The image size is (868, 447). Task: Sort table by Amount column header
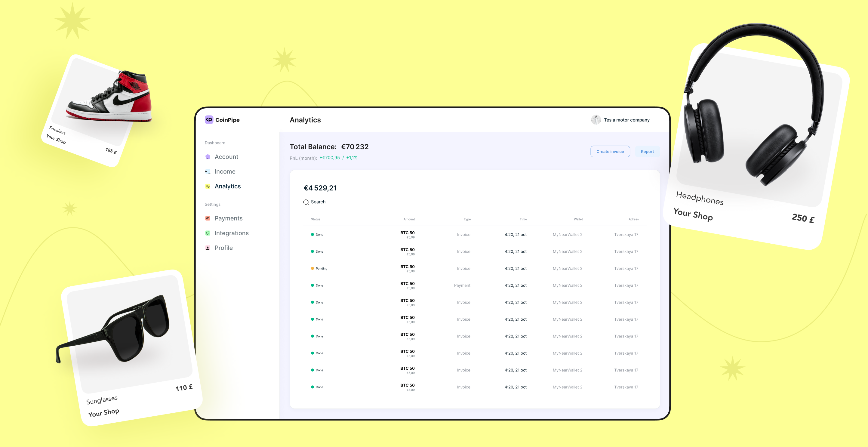point(409,219)
